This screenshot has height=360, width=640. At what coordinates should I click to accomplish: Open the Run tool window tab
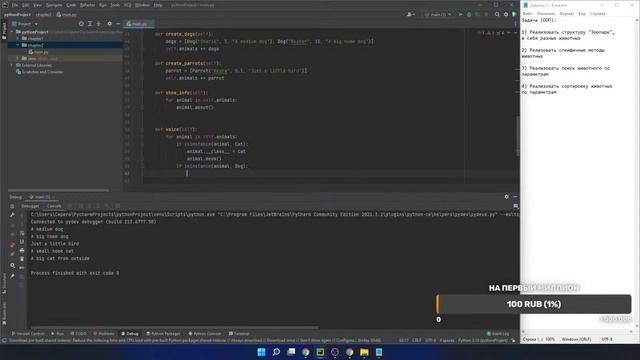click(x=58, y=333)
